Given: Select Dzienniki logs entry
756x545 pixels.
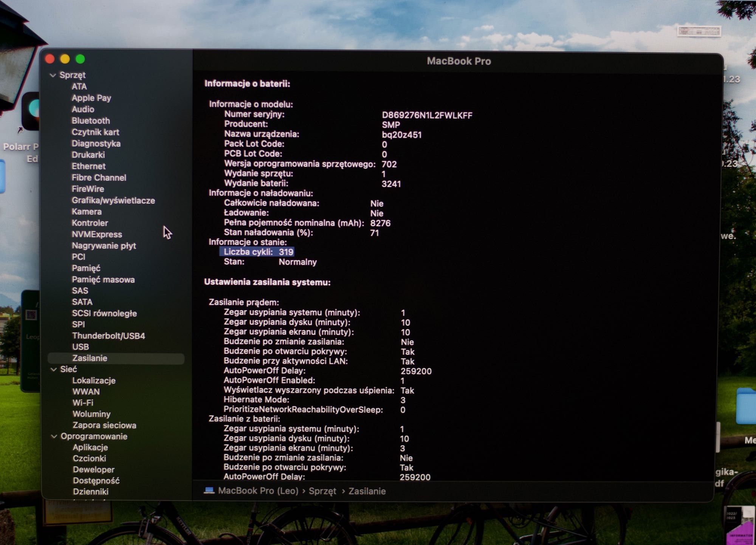Looking at the screenshot, I should [90, 492].
